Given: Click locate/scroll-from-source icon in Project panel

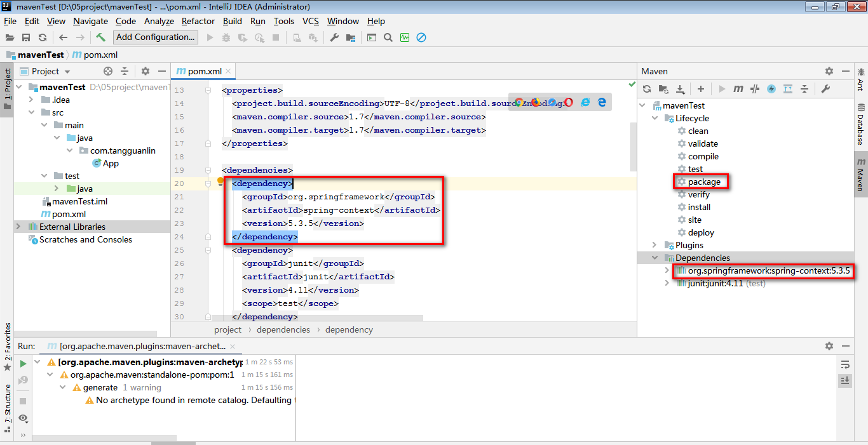Looking at the screenshot, I should click(x=108, y=71).
